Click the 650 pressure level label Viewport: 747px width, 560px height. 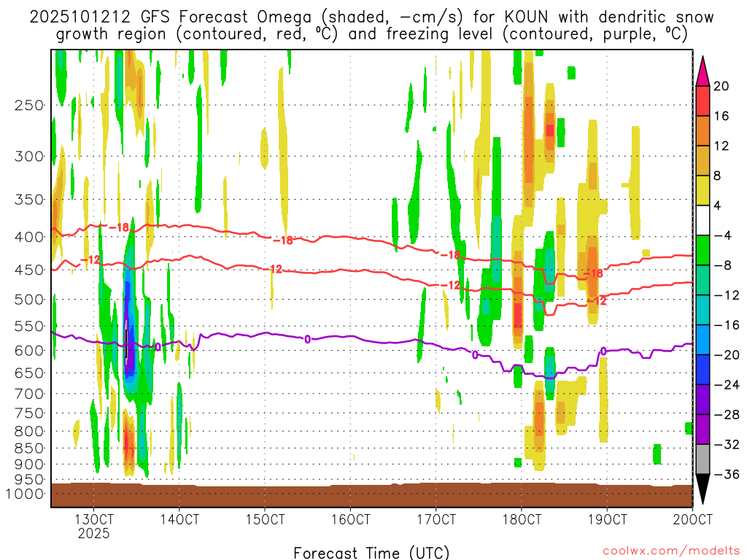click(x=29, y=373)
